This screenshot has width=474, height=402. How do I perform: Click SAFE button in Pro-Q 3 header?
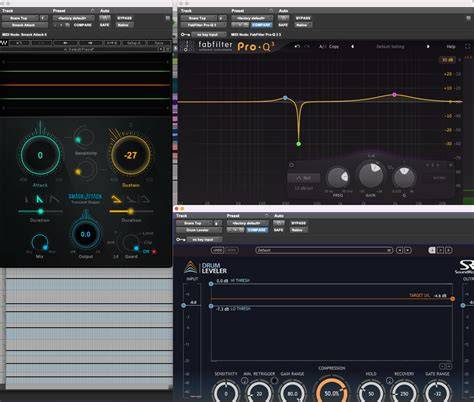click(283, 25)
